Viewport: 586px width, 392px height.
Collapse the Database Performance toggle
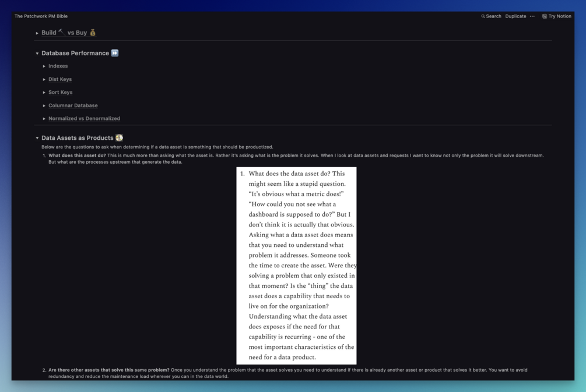[37, 54]
